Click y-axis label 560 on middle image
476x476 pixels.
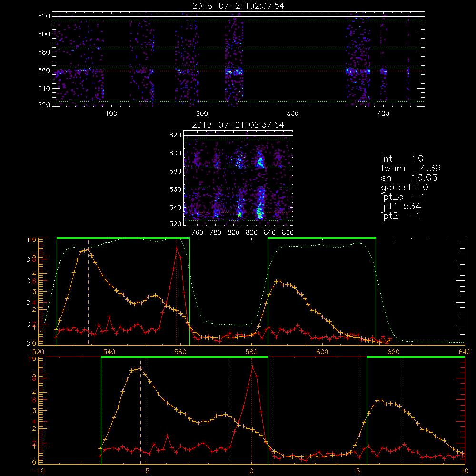175,189
